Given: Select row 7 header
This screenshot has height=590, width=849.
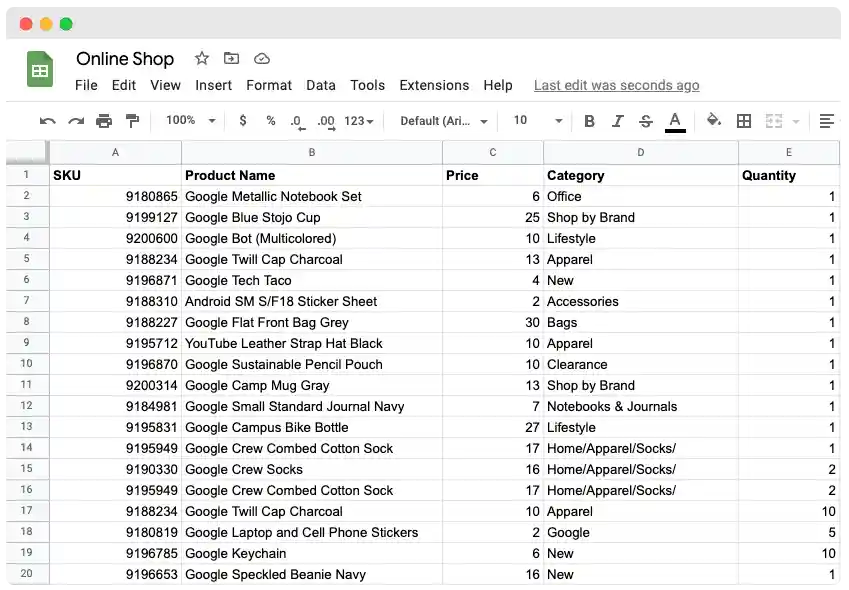Looking at the screenshot, I should 27,300.
